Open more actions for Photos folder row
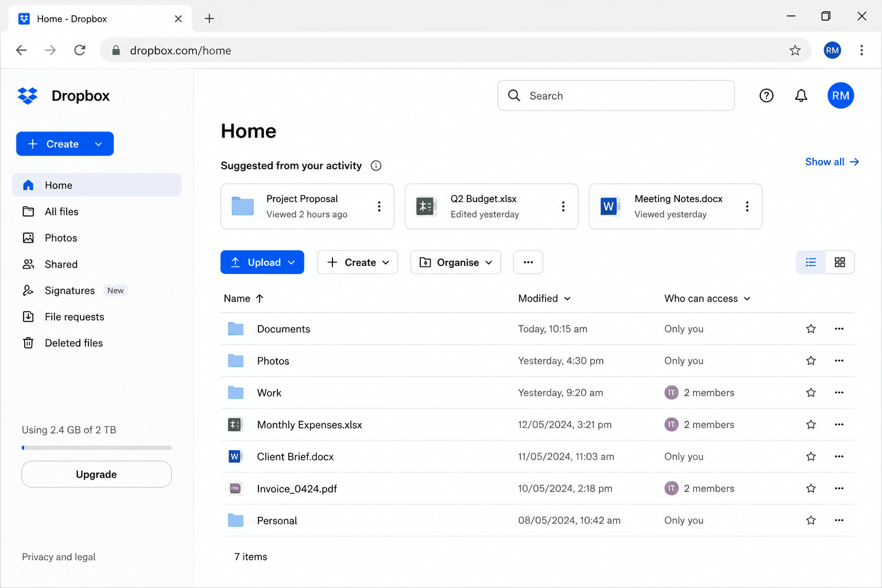Image resolution: width=882 pixels, height=588 pixels. point(839,361)
